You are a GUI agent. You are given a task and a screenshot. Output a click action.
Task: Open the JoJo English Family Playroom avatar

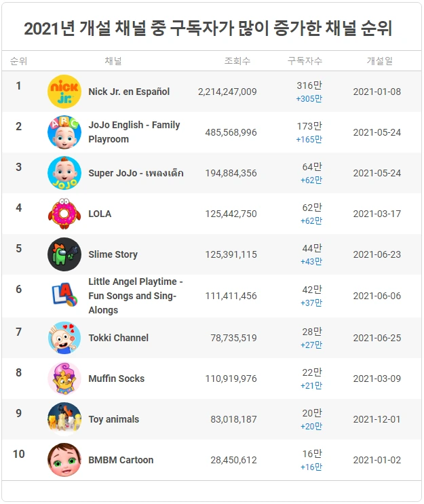(x=64, y=132)
